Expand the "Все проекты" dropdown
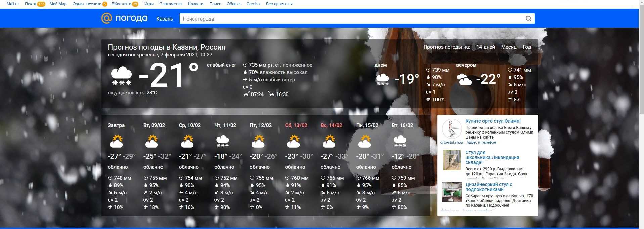The height and width of the screenshot is (229, 644). (x=279, y=4)
